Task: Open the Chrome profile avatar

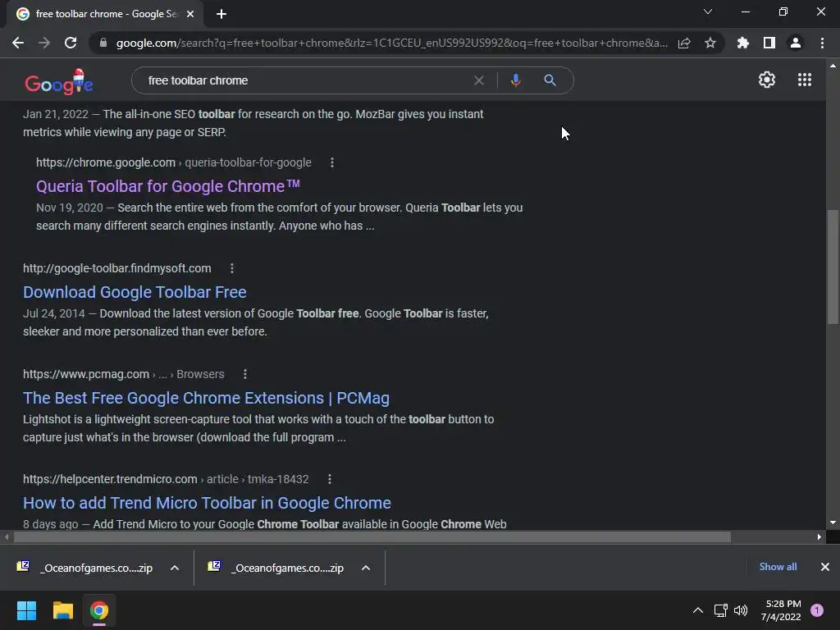Action: click(796, 43)
